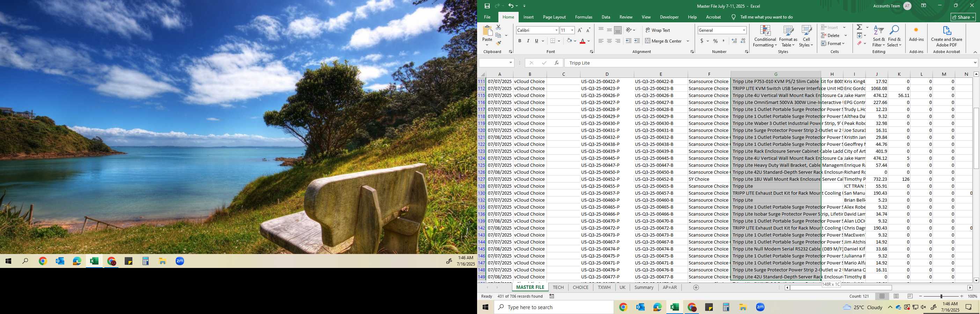Switch to Page Break Preview in status bar
Screen dimensions: 980x314
pos(910,296)
